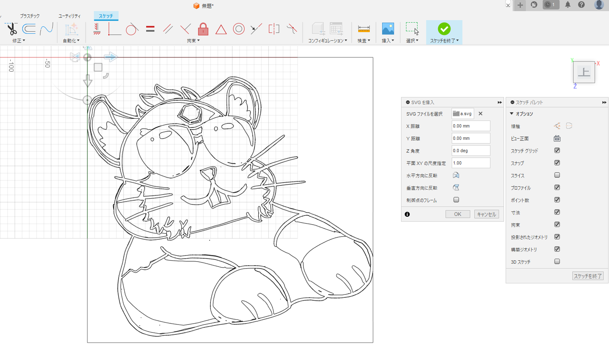Click the info icon in SVG dialog
Viewport: 609px width, 364px height.
tap(407, 214)
